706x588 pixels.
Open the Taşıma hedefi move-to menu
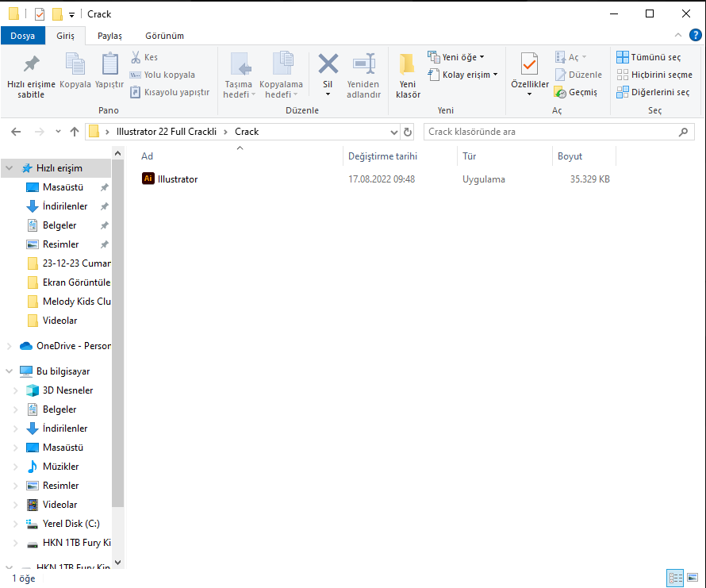[x=239, y=75]
